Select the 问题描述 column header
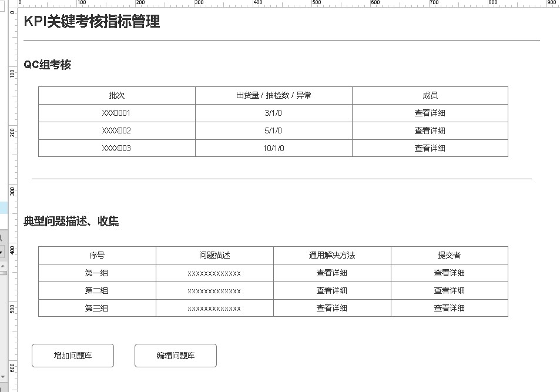This screenshot has width=560, height=392. [x=214, y=255]
